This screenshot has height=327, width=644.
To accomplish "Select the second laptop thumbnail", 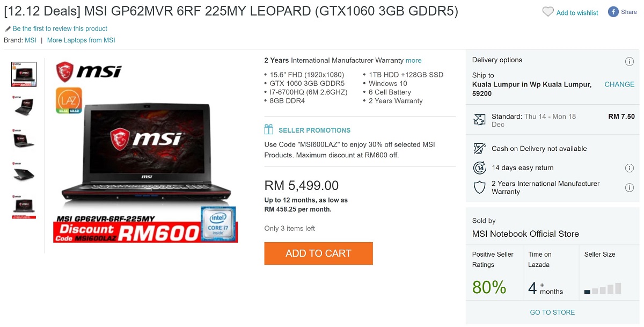I will click(24, 106).
